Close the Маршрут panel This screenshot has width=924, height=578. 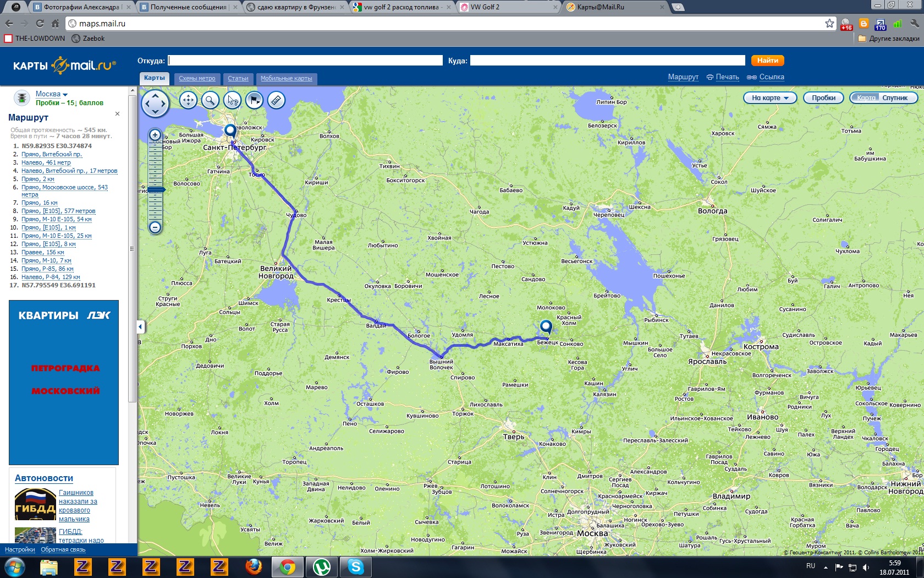coord(117,114)
